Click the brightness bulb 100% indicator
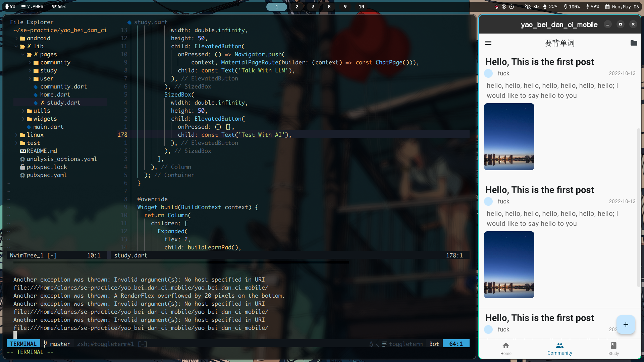This screenshot has width=644, height=362. 572,6
